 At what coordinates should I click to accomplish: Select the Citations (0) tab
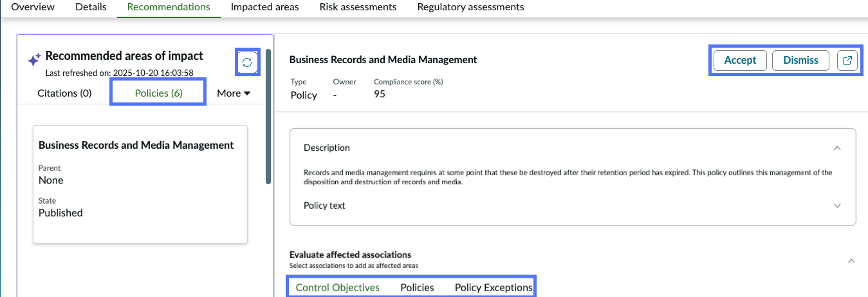64,93
